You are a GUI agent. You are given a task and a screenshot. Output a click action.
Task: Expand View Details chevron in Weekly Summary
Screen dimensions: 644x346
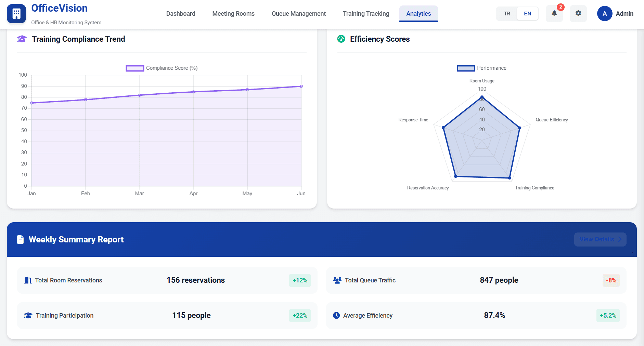click(x=620, y=239)
